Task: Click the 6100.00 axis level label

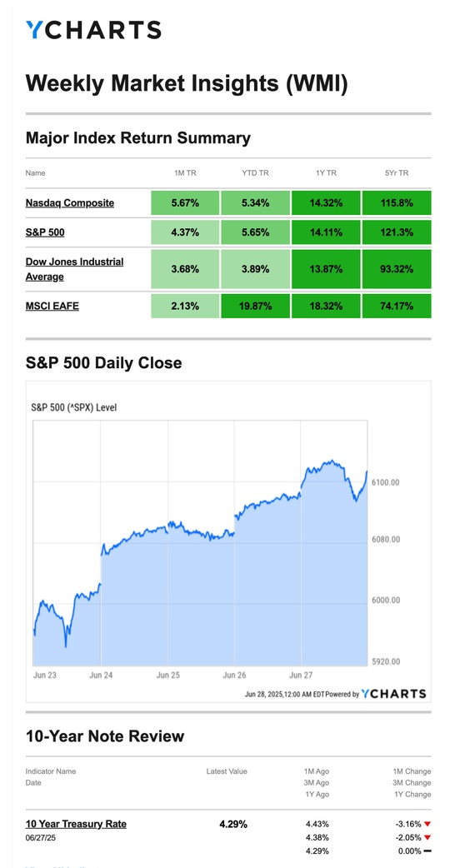Action: [385, 482]
